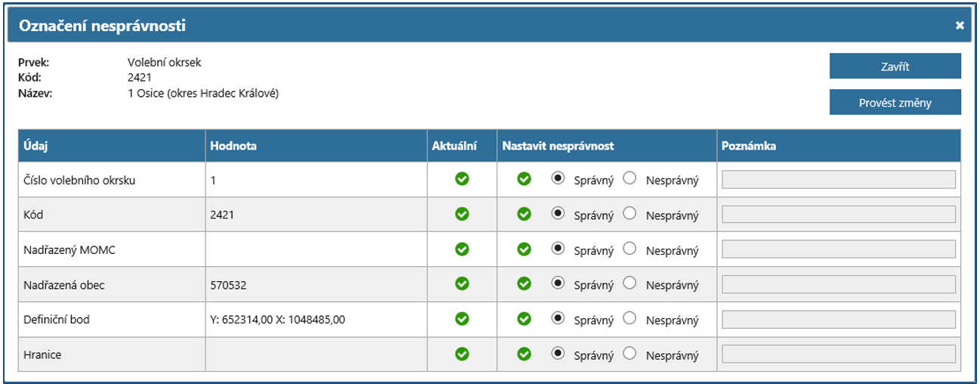
Task: Close the dialog with the X icon
Action: coord(960,26)
